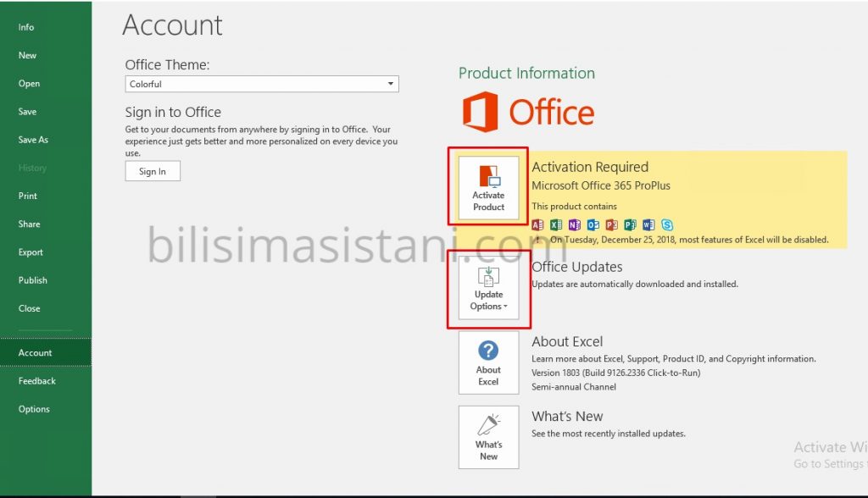Click the Activation Required heading
This screenshot has height=498, width=868.
click(590, 167)
